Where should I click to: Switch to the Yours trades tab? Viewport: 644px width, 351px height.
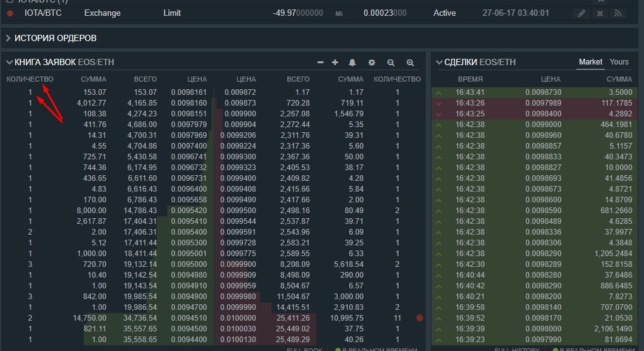pos(619,62)
